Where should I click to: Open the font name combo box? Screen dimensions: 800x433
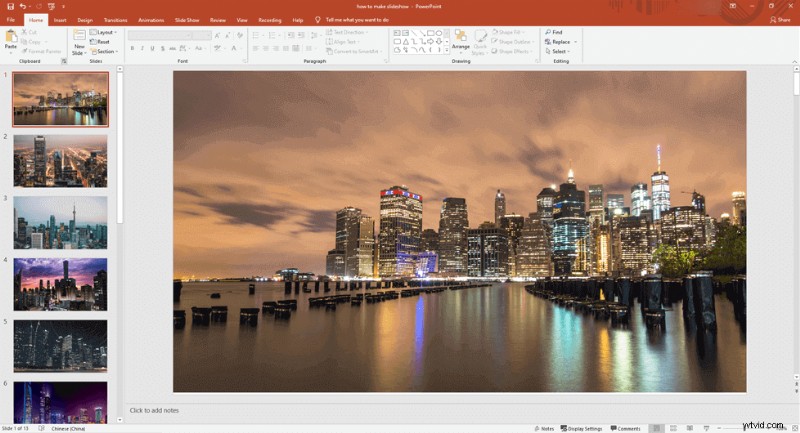coord(160,35)
